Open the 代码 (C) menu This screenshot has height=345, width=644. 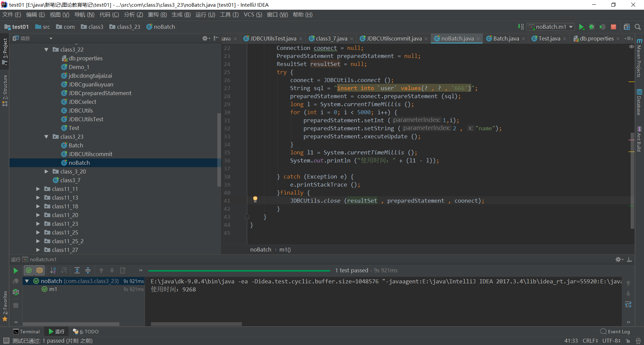point(109,15)
